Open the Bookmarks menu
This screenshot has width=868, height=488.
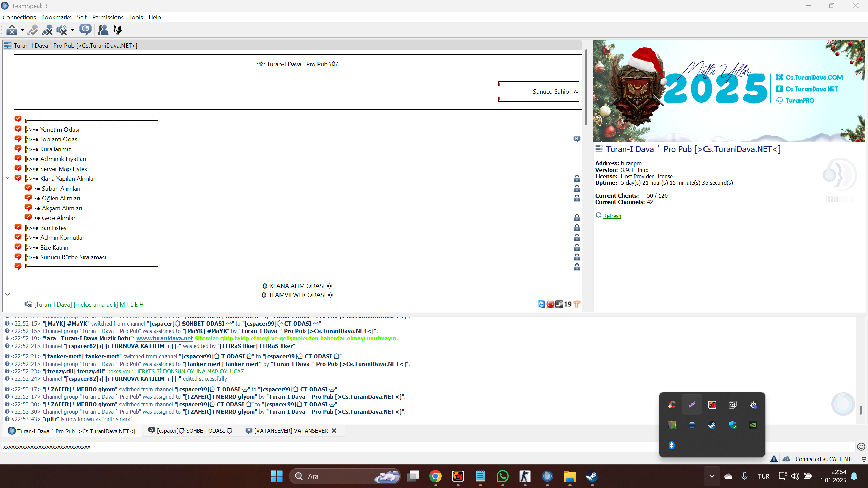click(x=56, y=17)
